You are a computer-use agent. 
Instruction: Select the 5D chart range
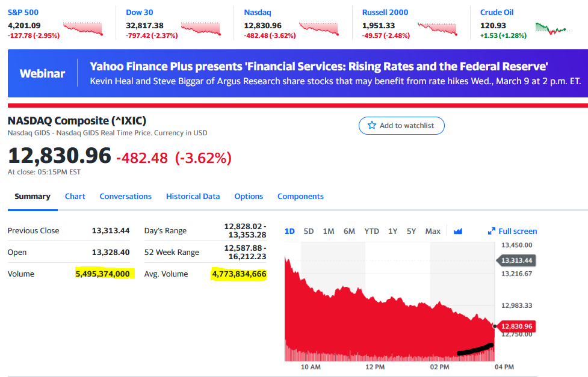click(309, 231)
